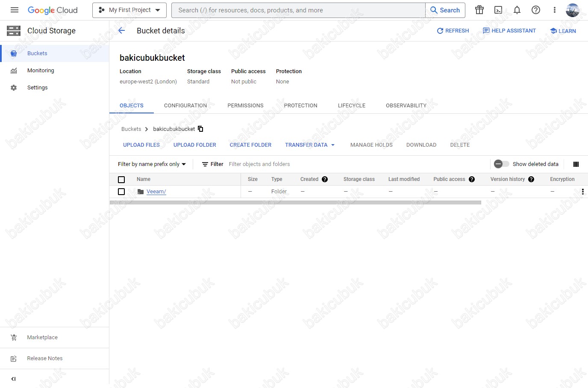The image size is (588, 388).
Task: Switch to the Objects tab
Action: [132, 106]
